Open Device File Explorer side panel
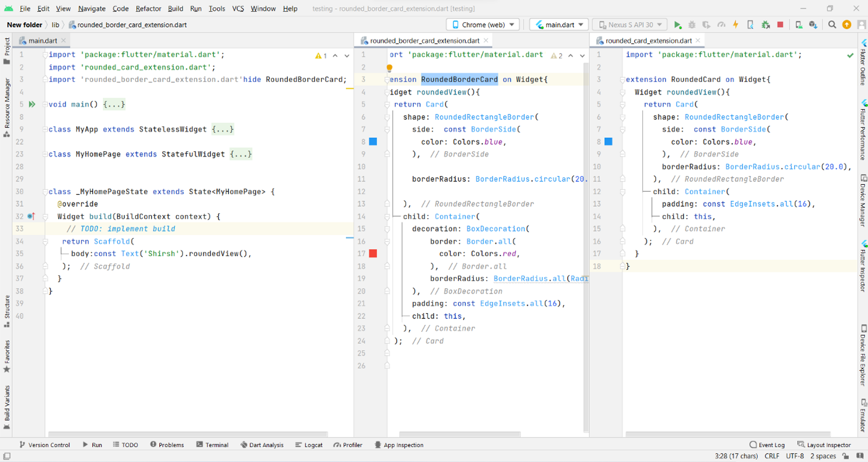 tap(863, 355)
